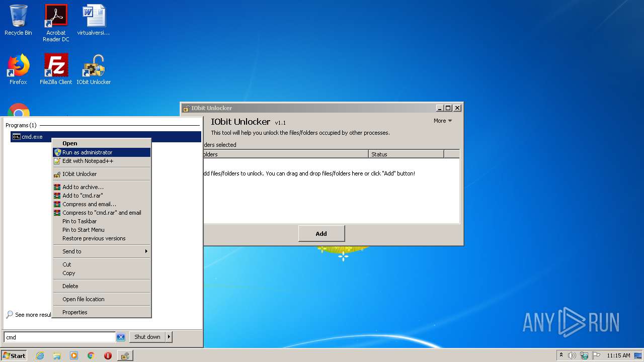This screenshot has width=644, height=362.
Task: Open IObit Unlocker desktop shortcut
Action: point(94,69)
